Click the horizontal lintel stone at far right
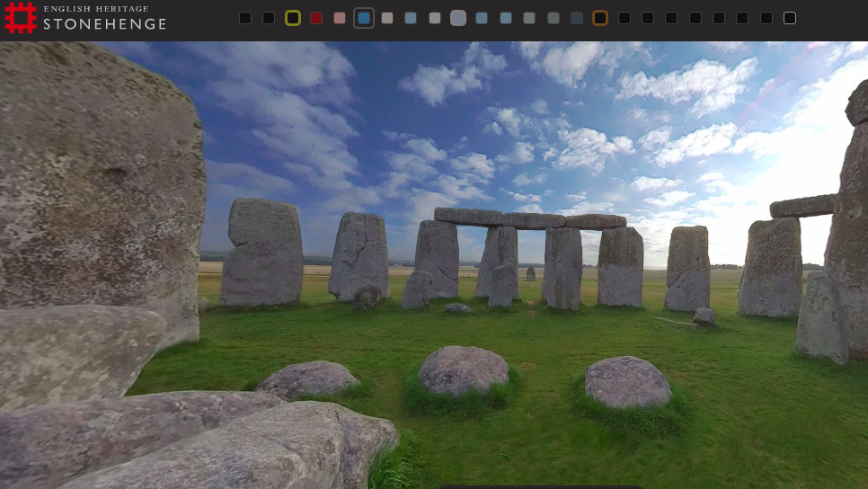Screen dimensions: 868x489 click(x=802, y=207)
